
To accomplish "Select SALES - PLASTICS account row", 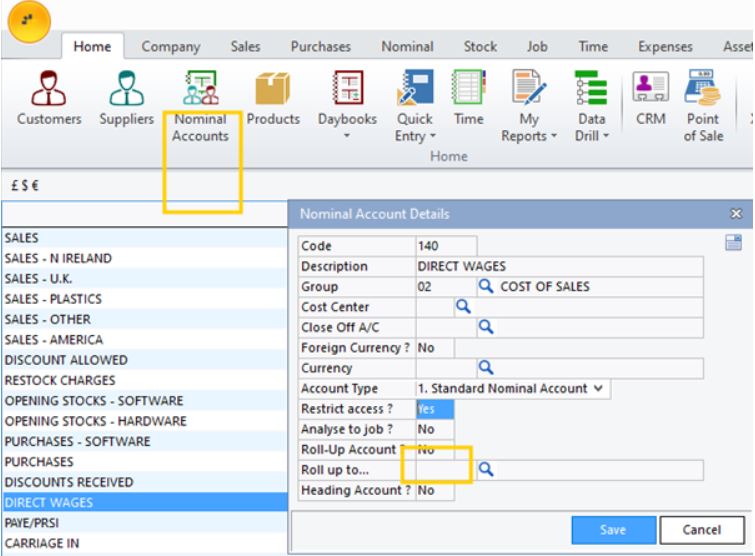I will 144,299.
